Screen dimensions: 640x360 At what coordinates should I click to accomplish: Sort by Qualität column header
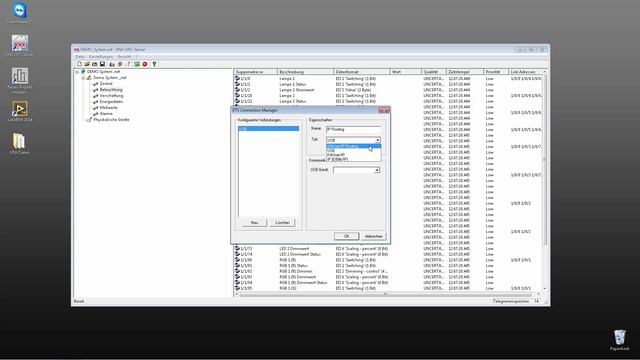pos(433,72)
